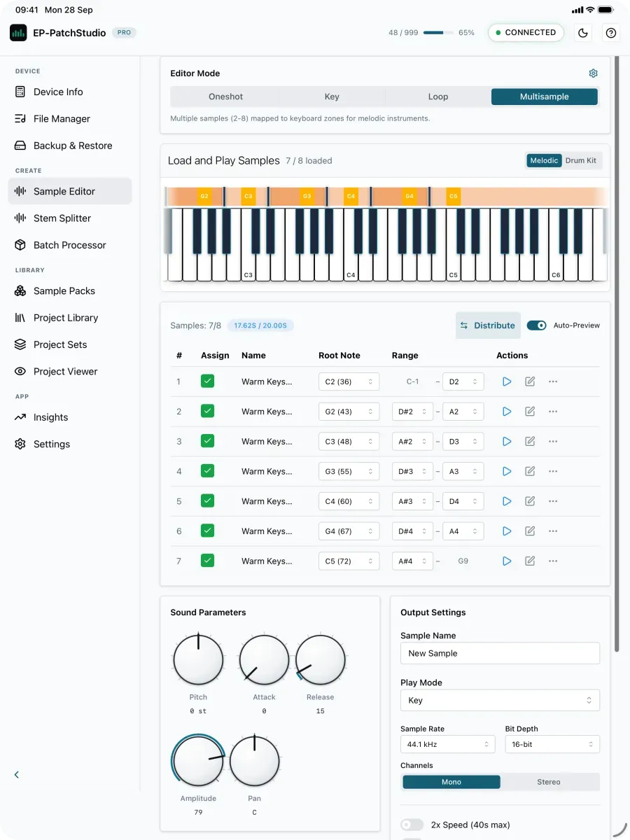This screenshot has width=630, height=840.
Task: Open Device Info in sidebar
Action: point(70,92)
